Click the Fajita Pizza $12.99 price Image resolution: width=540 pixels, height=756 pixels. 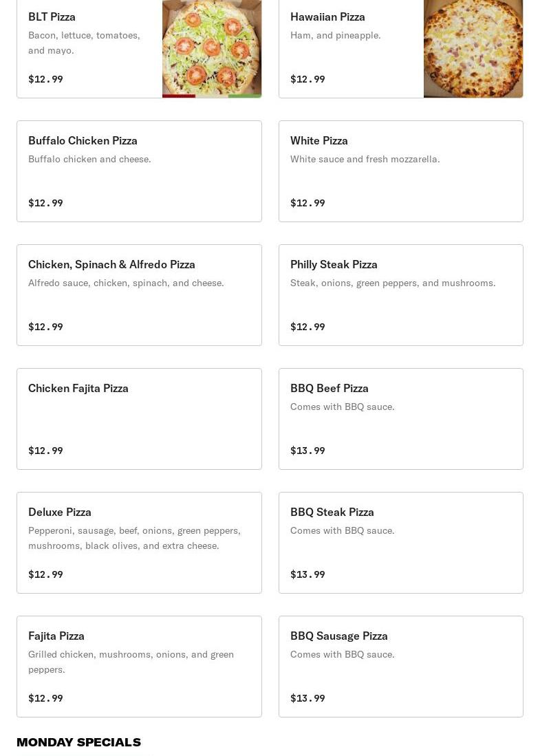point(45,698)
